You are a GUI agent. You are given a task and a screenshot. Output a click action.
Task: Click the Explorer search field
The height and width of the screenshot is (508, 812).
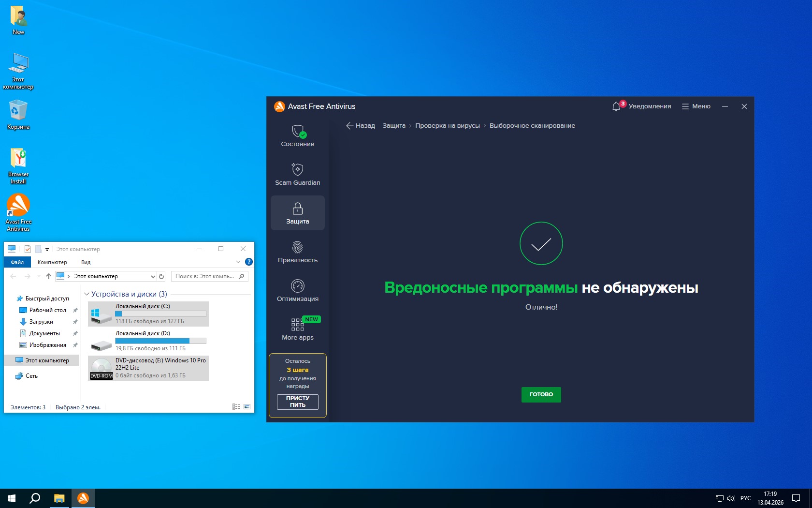click(205, 276)
